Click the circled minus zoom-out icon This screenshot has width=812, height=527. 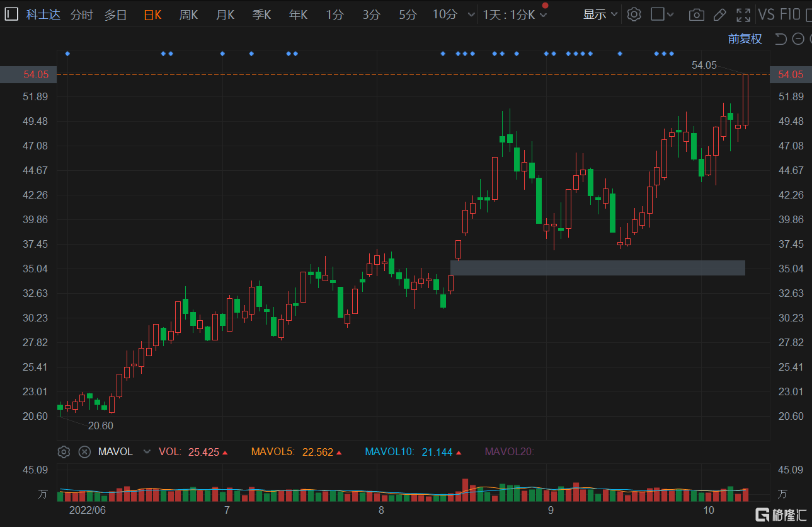(x=798, y=39)
